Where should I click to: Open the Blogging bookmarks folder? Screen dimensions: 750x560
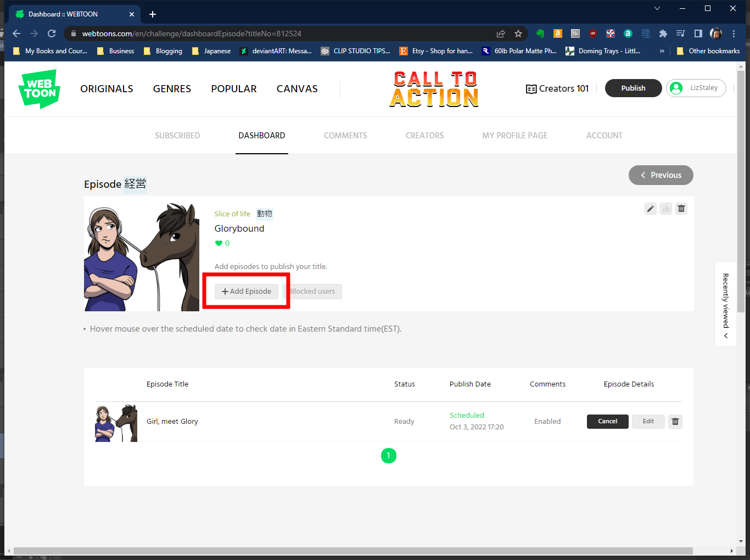(x=163, y=51)
